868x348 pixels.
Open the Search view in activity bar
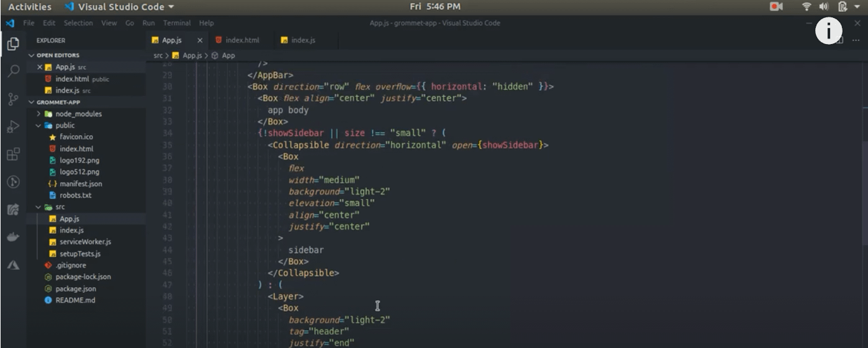click(13, 71)
